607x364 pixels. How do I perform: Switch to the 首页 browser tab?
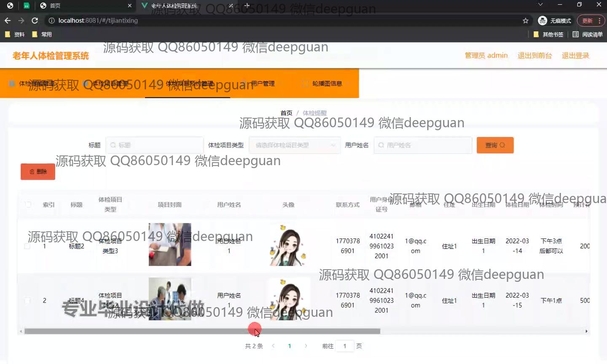pos(55,5)
